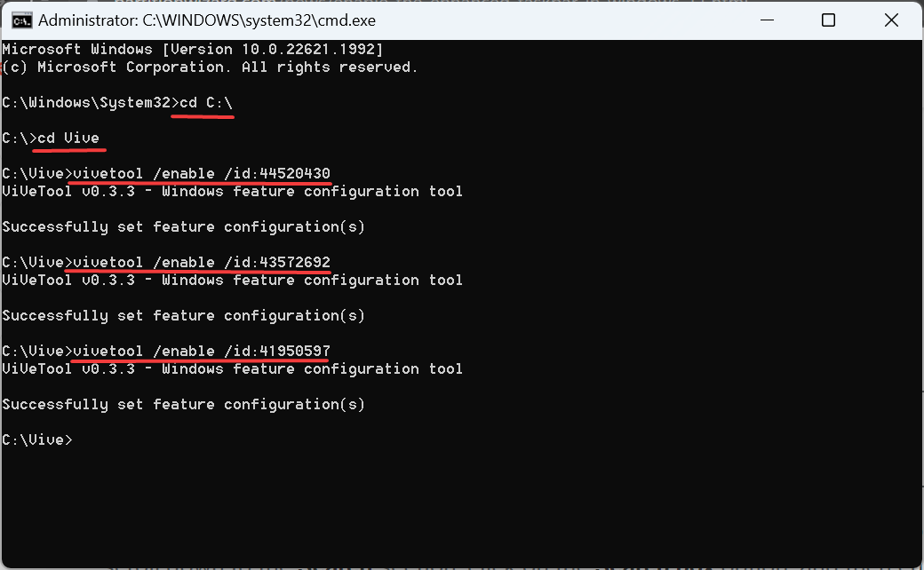Screen dimensions: 924x570
Task: Click the first ViVeTool v0.3.3 output line
Action: pos(232,192)
